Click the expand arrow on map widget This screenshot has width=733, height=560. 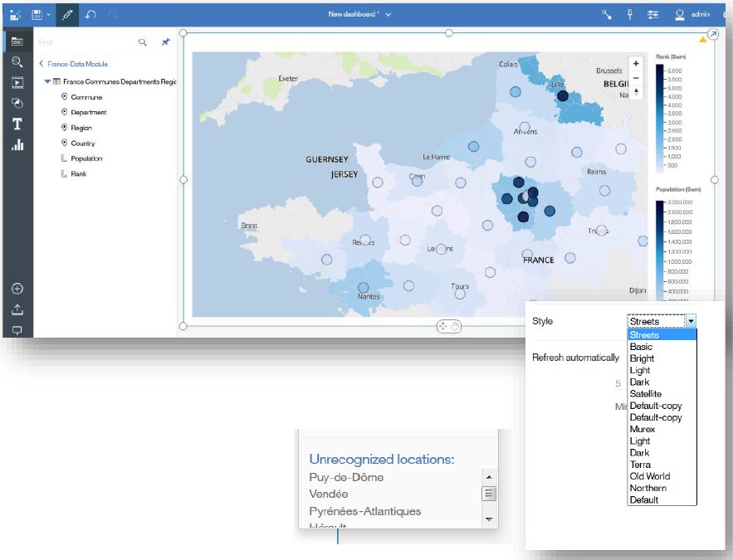coord(713,34)
